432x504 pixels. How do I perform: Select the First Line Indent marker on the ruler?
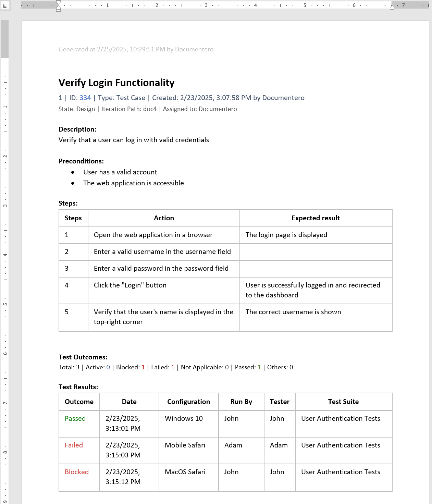coord(58,3)
